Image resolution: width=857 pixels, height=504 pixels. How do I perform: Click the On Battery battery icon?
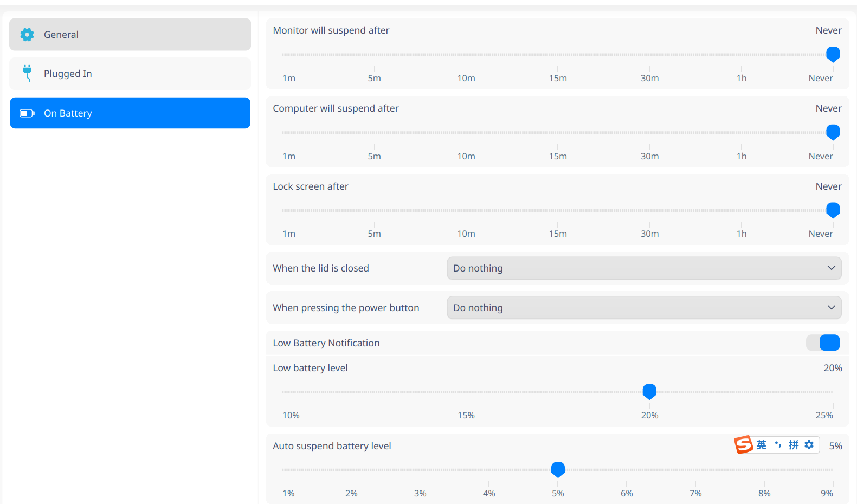click(27, 113)
